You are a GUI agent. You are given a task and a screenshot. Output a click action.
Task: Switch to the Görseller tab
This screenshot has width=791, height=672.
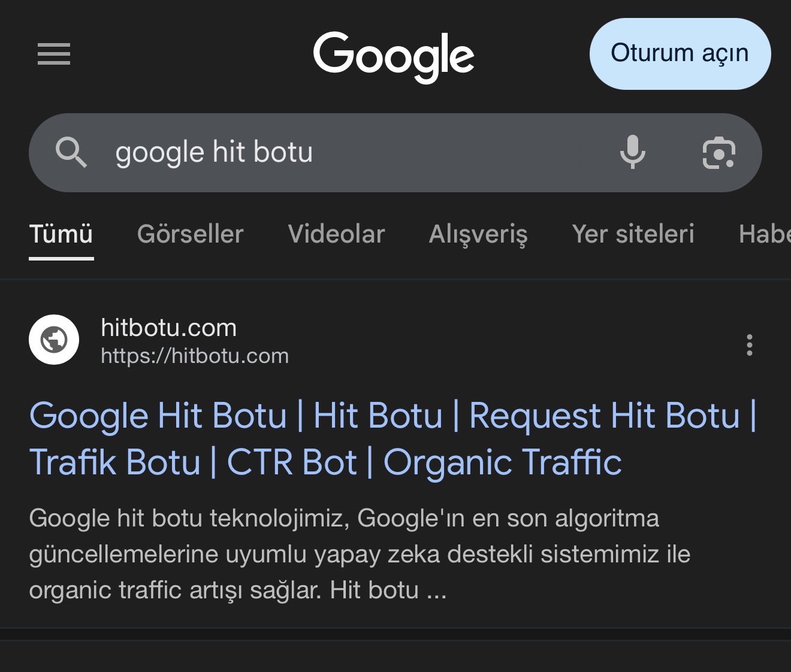pos(190,234)
